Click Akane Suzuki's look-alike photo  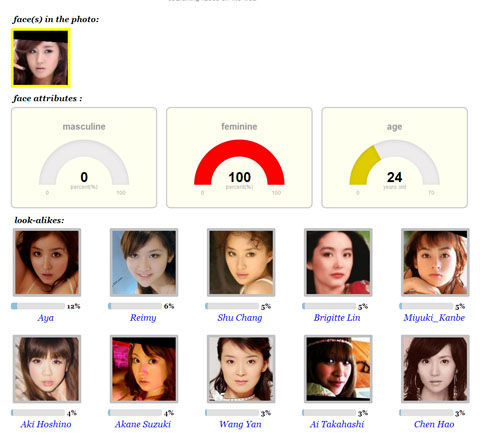(144, 369)
